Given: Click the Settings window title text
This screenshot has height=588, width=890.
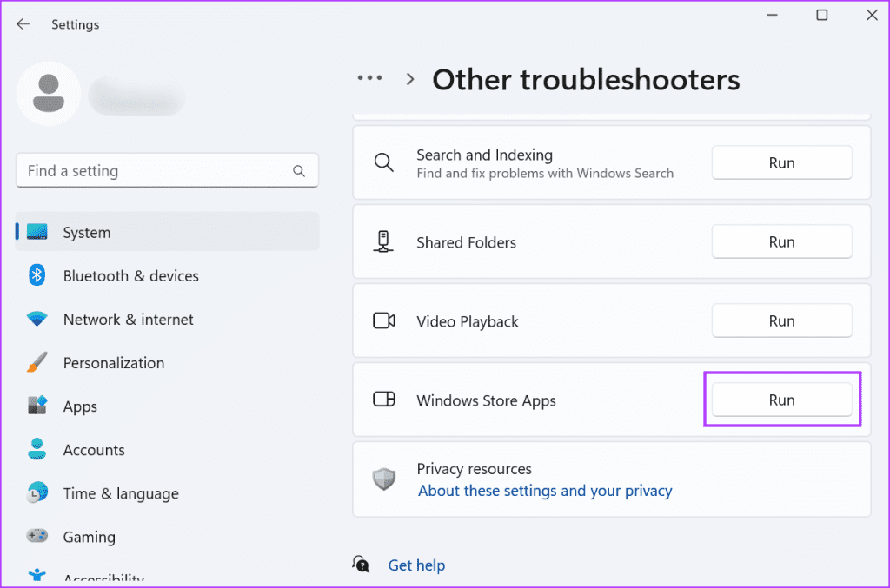Looking at the screenshot, I should [75, 24].
